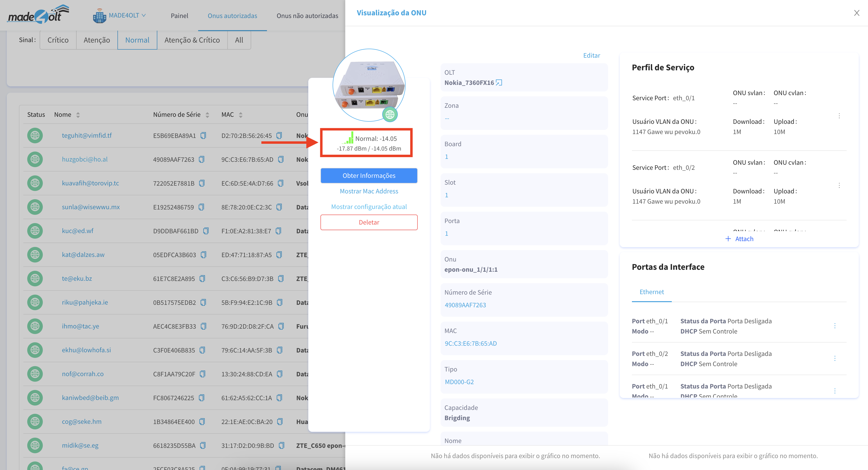The height and width of the screenshot is (470, 868).
Task: Click status globe icon for kuavafih@torovip.tc
Action: 35,183
